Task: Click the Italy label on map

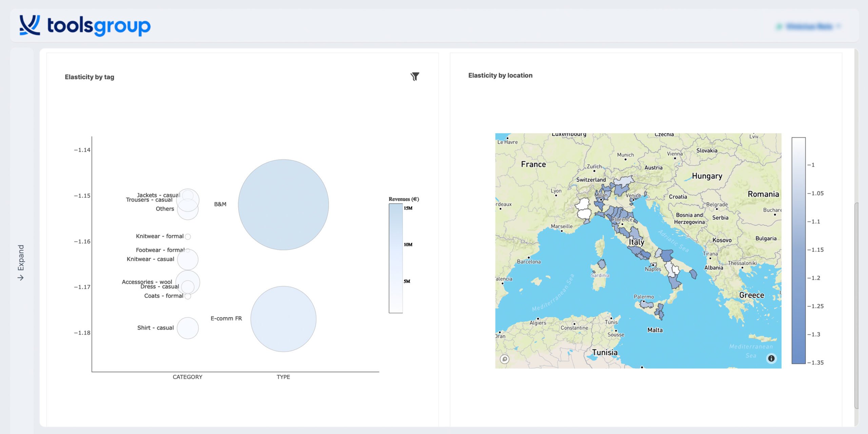Action: pyautogui.click(x=636, y=242)
